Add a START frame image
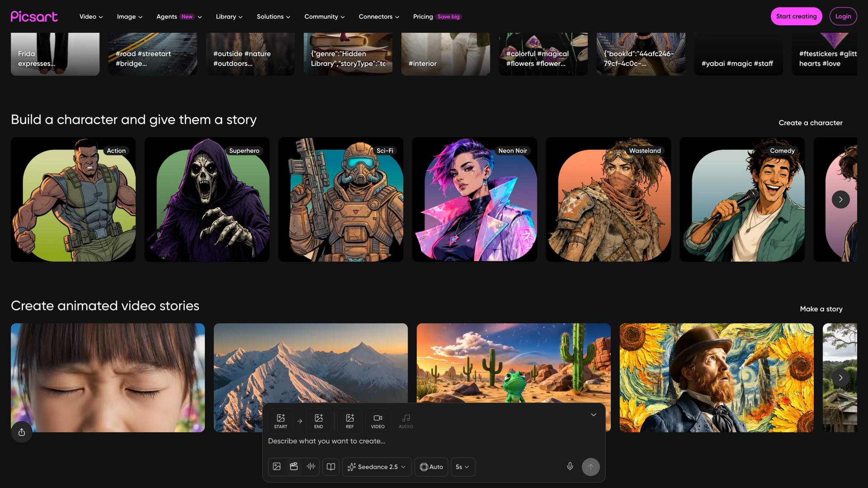 click(281, 421)
